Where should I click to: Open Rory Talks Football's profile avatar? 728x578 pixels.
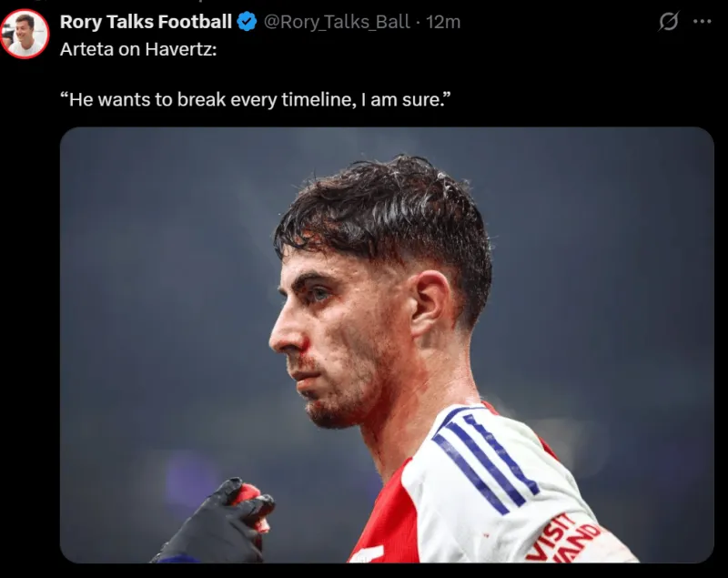[25, 34]
